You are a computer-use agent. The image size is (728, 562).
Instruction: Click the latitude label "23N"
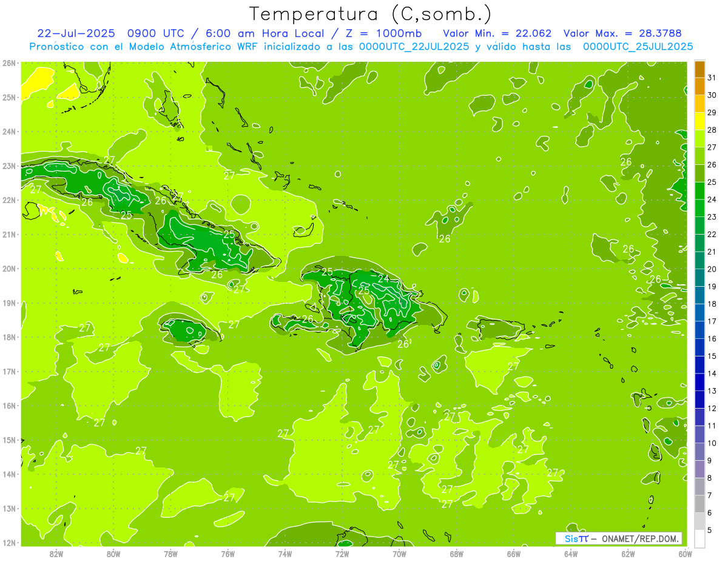click(x=9, y=166)
